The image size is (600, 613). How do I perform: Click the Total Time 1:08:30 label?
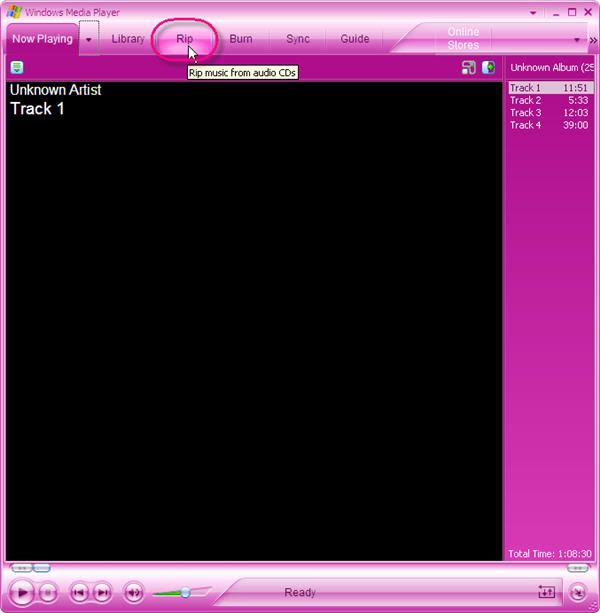[x=550, y=554]
